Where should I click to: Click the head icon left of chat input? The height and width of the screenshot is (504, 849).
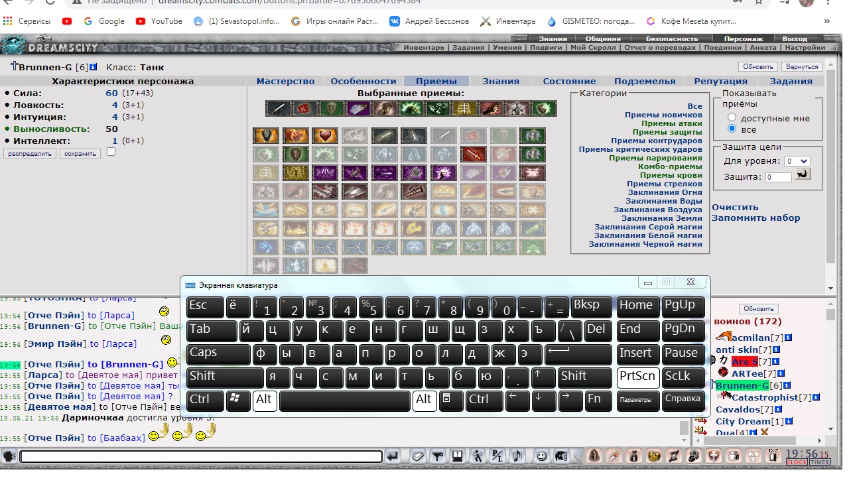tap(9, 456)
